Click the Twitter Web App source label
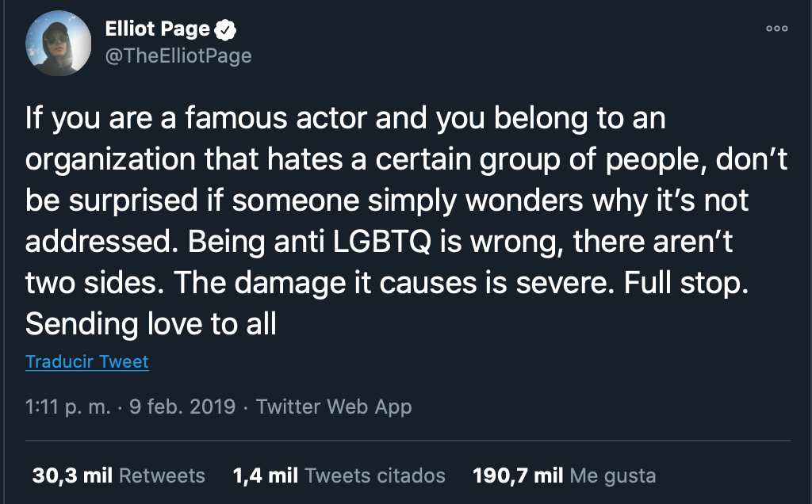The image size is (812, 504). [333, 407]
